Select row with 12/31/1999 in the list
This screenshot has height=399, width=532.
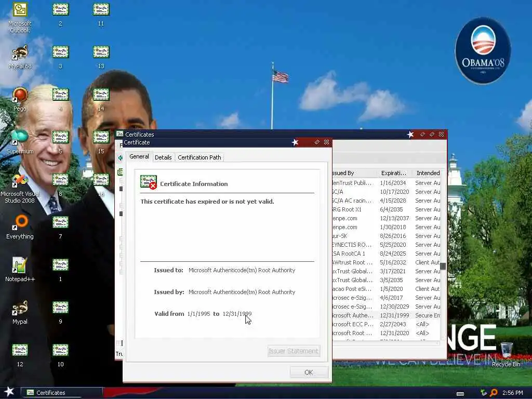click(386, 315)
